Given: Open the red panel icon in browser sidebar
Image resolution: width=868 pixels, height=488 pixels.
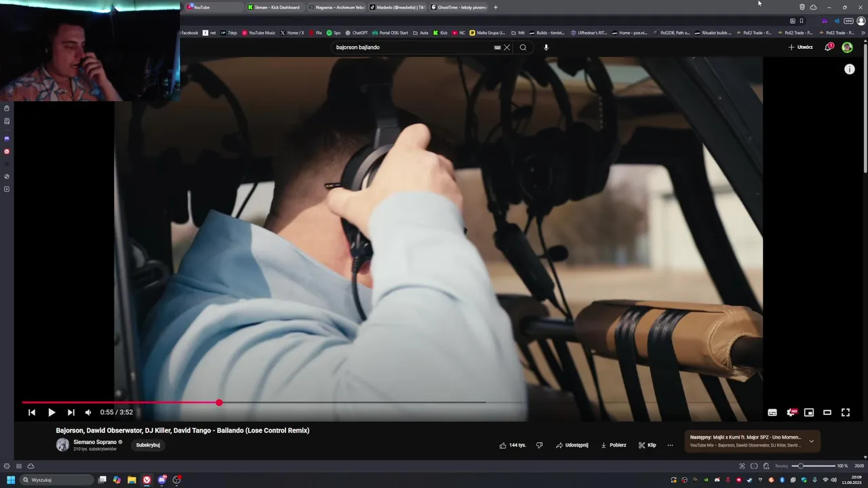Looking at the screenshot, I should tap(7, 152).
